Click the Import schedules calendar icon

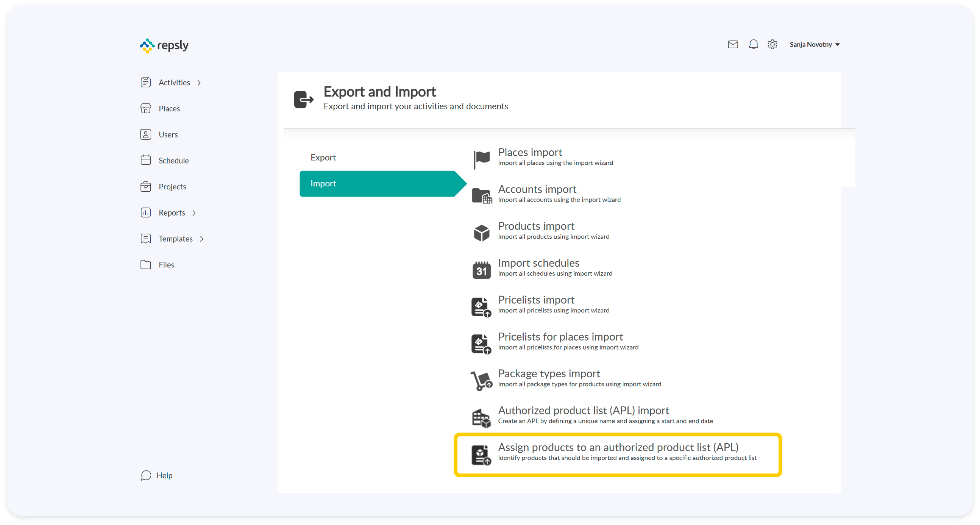tap(482, 270)
